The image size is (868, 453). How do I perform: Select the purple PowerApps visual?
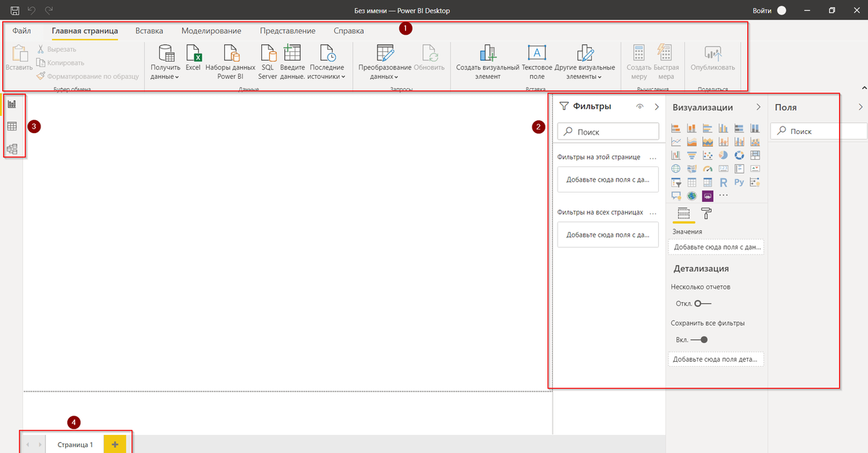point(707,195)
